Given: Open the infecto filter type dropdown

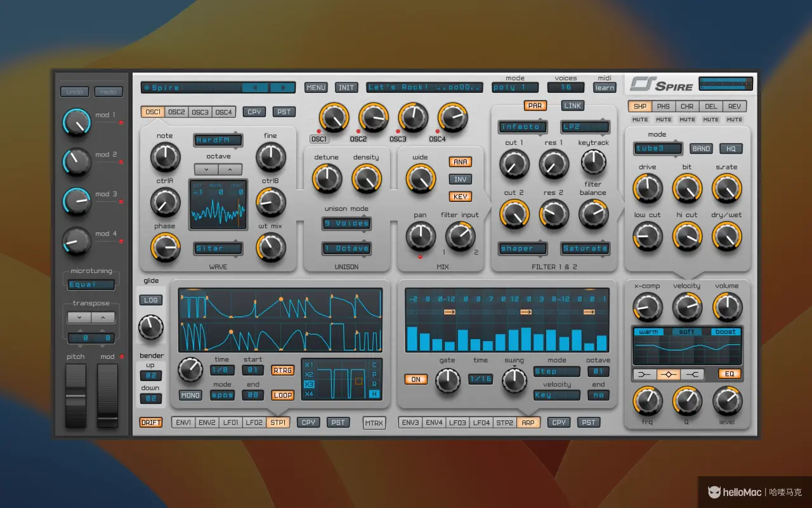Looking at the screenshot, I should pos(521,126).
